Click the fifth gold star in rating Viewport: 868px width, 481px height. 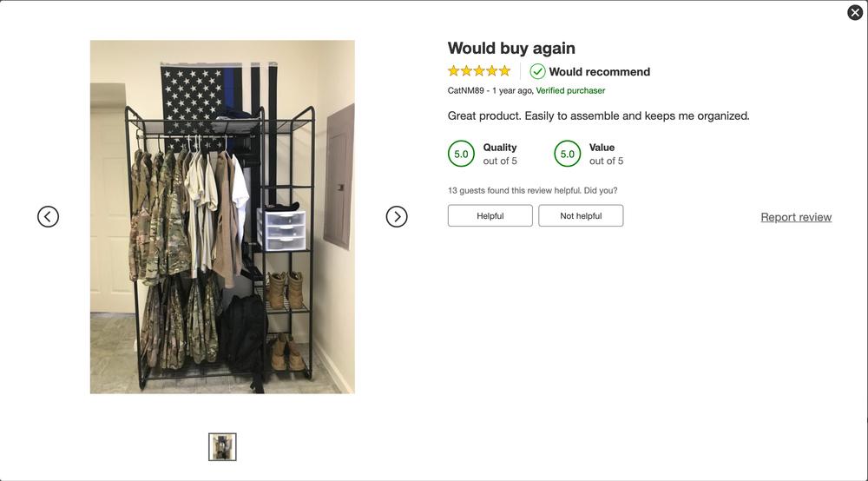[505, 71]
